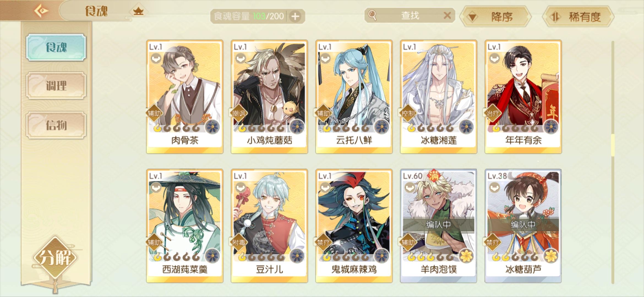Tap the gold flower badge on 羊肉泡馍
This screenshot has width=644, height=297.
point(466,256)
